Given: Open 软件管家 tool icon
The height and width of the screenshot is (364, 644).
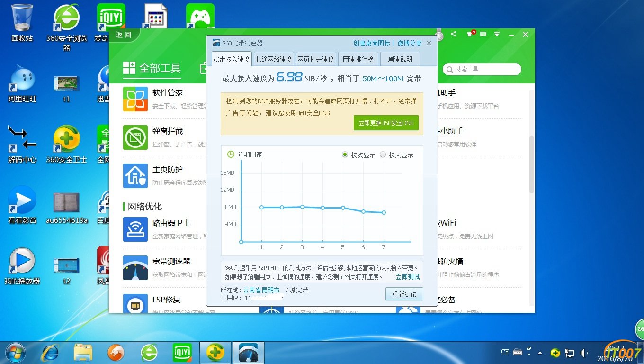Looking at the screenshot, I should click(x=135, y=99).
